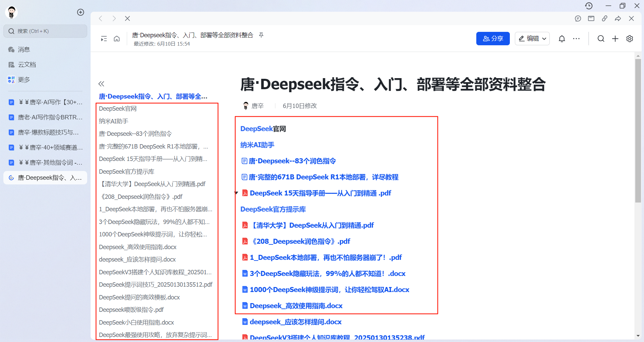This screenshot has height=342, width=644.
Task: Click the header breadcrumb title 唐·Deepseek指令
Action: (x=193, y=35)
